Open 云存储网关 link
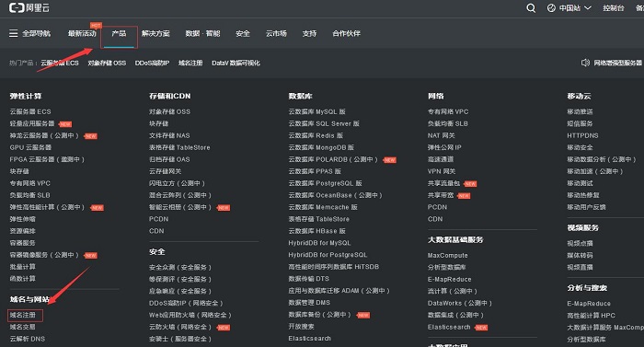Screen dimensions: 644x347 (165, 171)
